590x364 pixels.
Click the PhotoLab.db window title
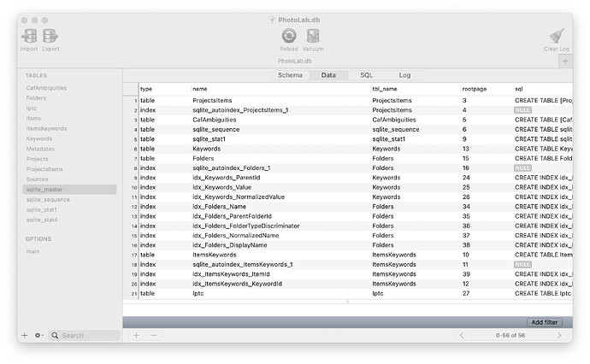(x=298, y=20)
